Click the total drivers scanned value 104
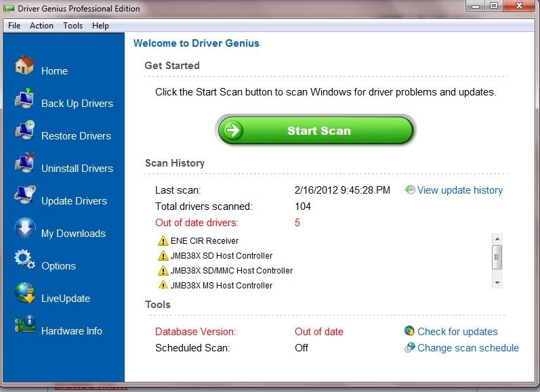The image size is (540, 392). (x=303, y=206)
